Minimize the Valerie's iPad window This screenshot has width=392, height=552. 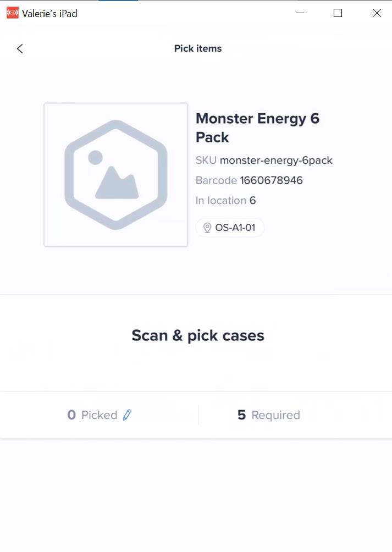[x=300, y=13]
